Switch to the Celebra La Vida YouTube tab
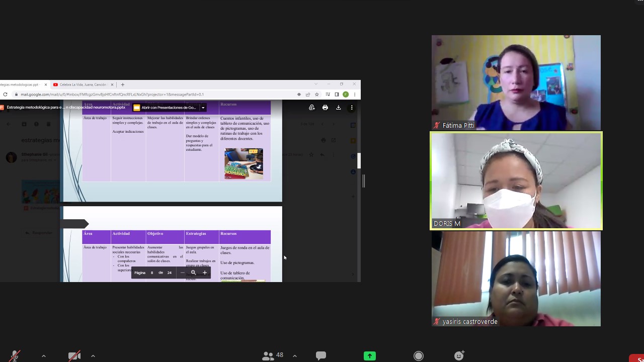The width and height of the screenshot is (644, 362). 83,84
